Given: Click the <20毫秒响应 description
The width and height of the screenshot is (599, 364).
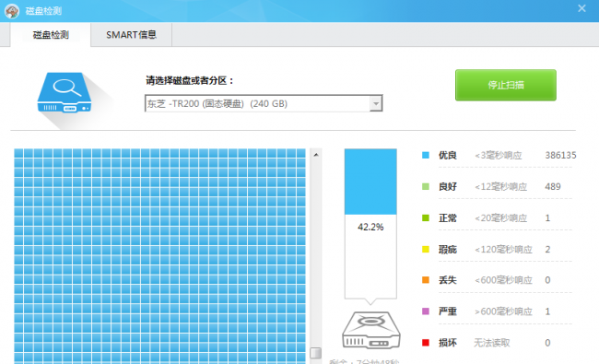Looking at the screenshot, I should click(500, 218).
